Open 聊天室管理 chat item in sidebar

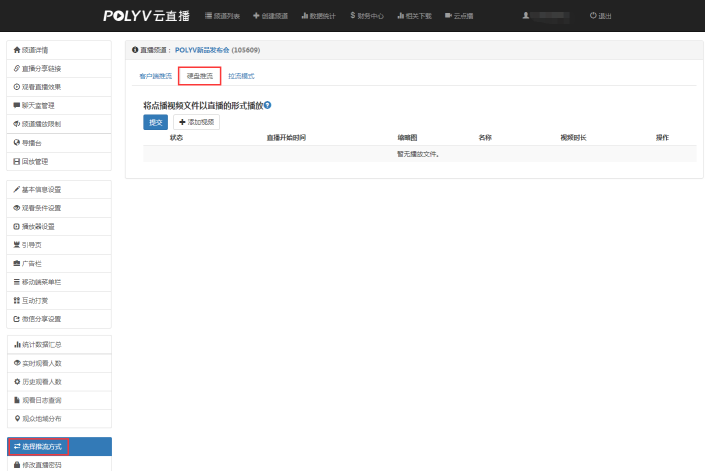(58, 105)
